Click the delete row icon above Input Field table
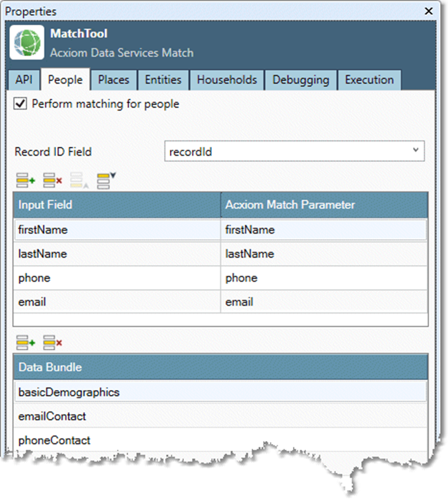 [53, 180]
